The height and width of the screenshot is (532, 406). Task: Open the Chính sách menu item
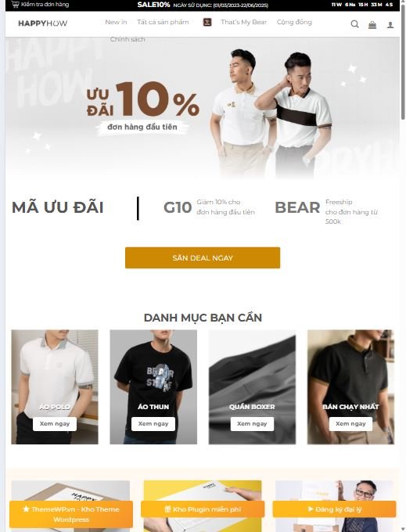128,39
